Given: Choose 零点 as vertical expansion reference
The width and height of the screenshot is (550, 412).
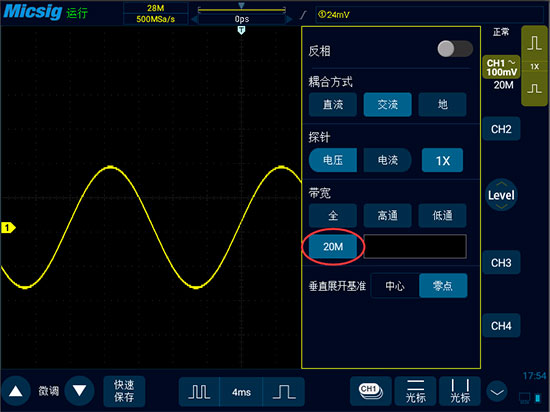Looking at the screenshot, I should [x=443, y=286].
